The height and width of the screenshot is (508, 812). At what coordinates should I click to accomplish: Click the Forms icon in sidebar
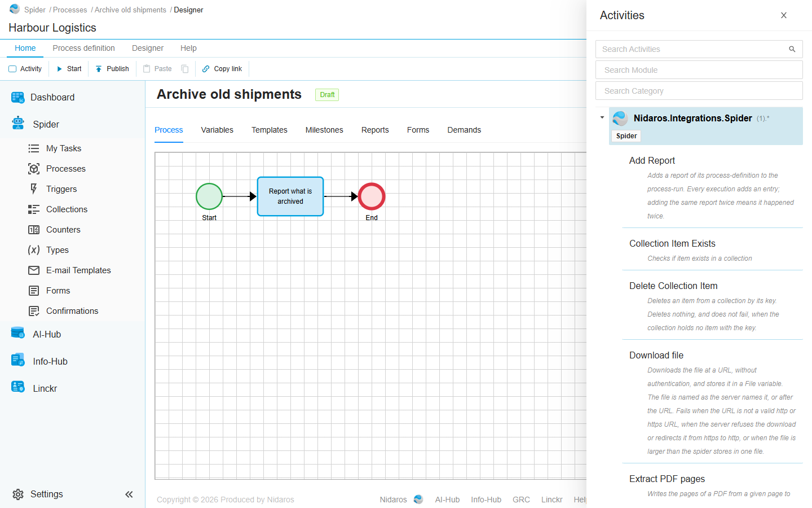(x=34, y=291)
